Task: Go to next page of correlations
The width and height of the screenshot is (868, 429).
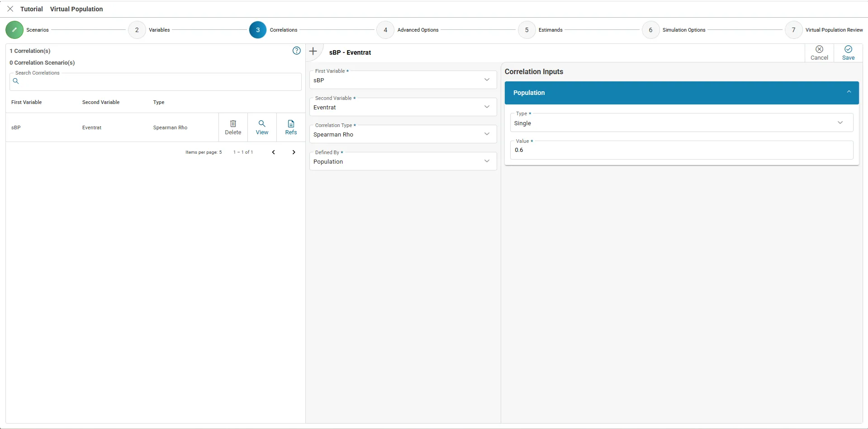Action: click(294, 152)
